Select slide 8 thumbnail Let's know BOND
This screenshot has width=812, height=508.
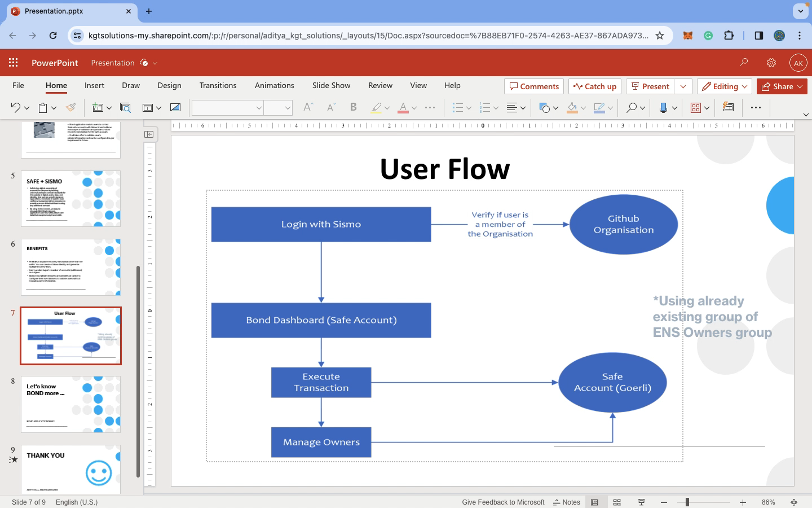[x=71, y=404]
